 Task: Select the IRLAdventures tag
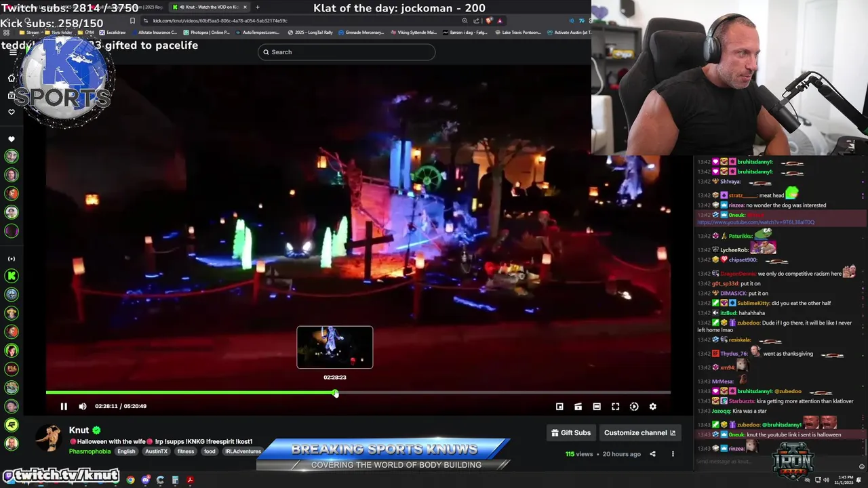pyautogui.click(x=242, y=451)
